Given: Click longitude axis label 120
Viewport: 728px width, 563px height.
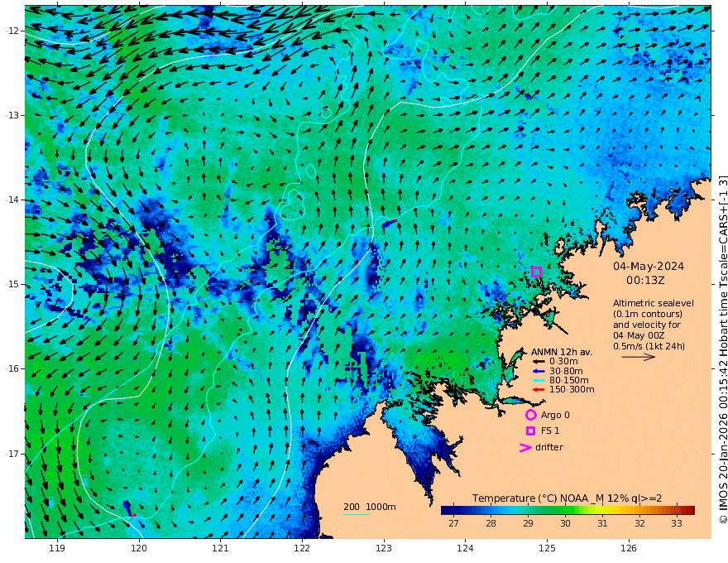Looking at the screenshot, I should pos(139,548).
